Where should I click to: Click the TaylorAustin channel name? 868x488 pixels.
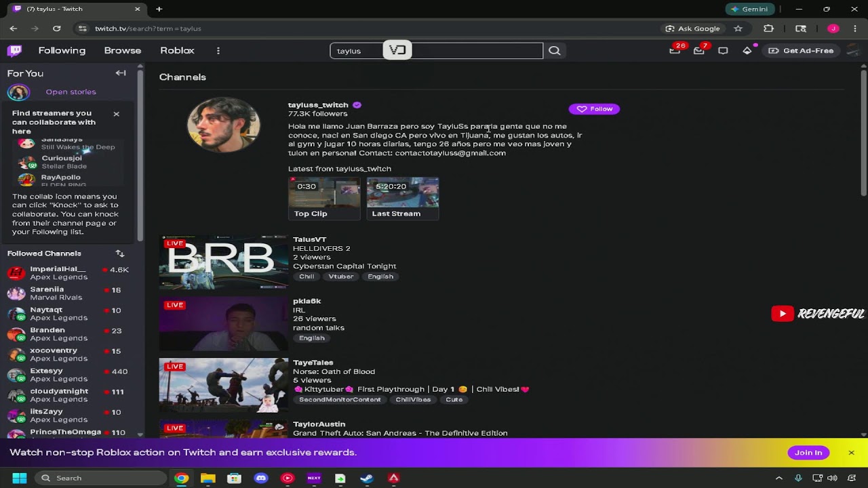[319, 424]
